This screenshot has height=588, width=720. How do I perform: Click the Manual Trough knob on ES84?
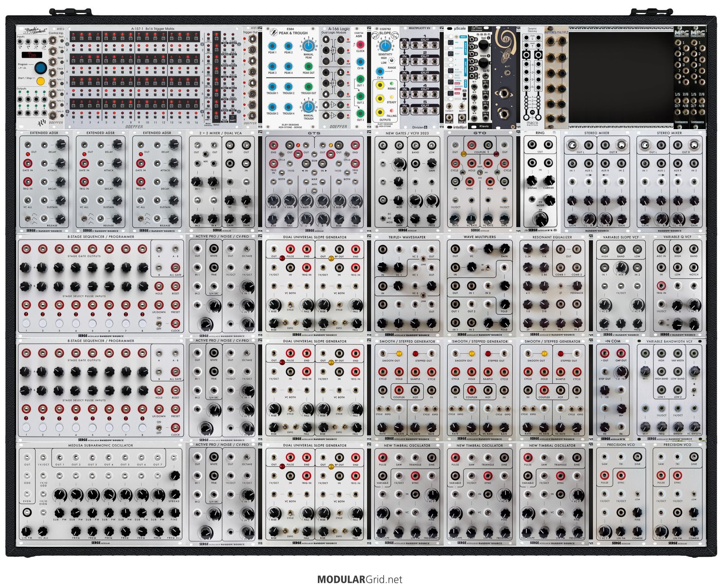[x=308, y=107]
